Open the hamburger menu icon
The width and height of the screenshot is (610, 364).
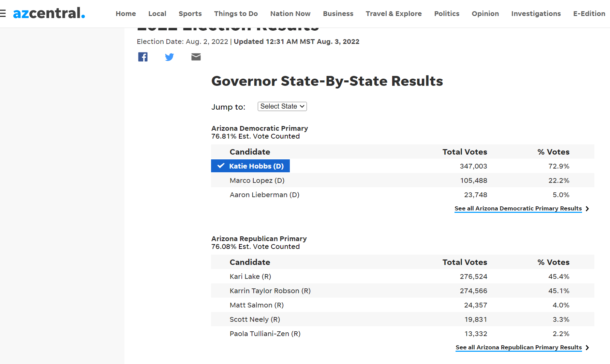(3, 14)
